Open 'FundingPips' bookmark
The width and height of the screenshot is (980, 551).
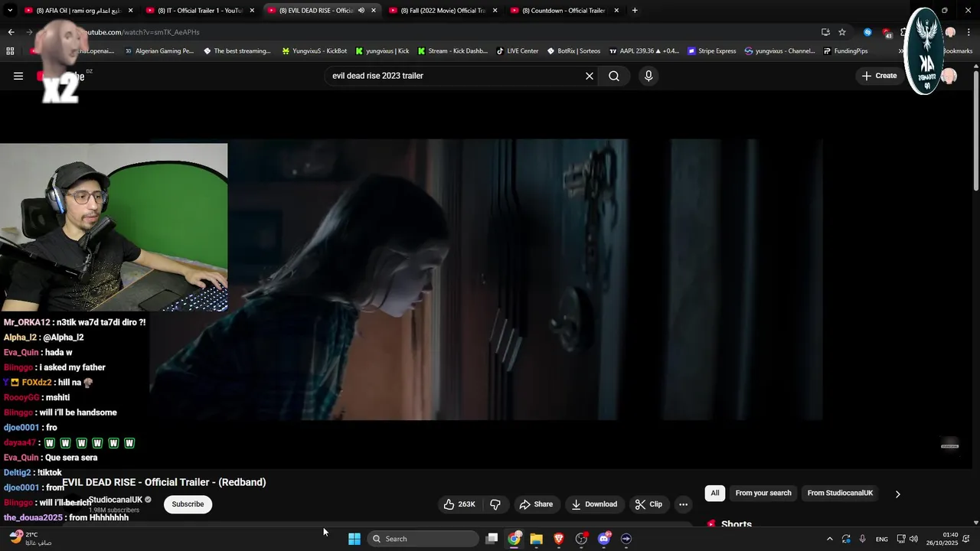point(845,51)
